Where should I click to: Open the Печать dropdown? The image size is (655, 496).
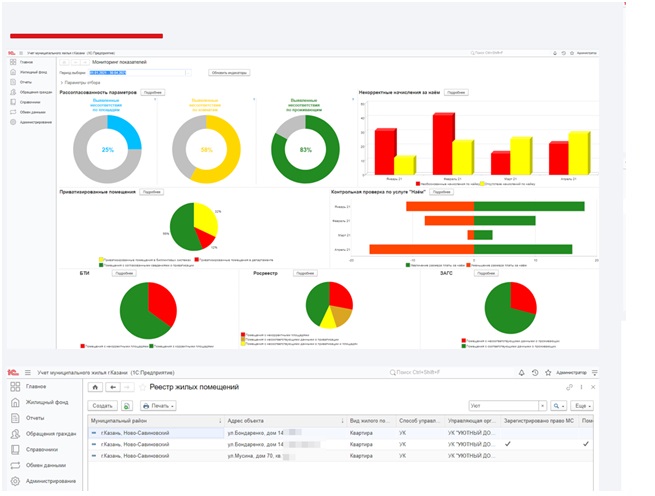pyautogui.click(x=158, y=406)
